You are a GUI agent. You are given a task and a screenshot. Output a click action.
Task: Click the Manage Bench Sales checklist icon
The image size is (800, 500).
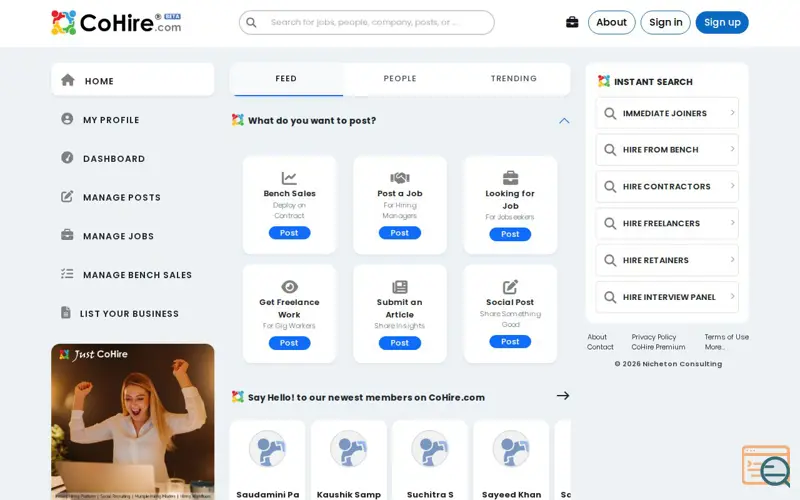pos(67,274)
